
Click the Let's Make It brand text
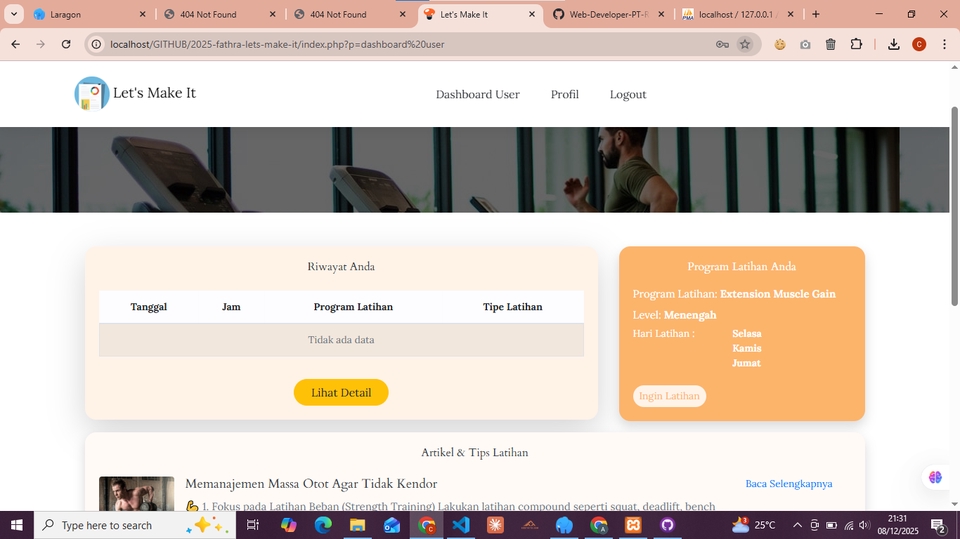point(154,93)
